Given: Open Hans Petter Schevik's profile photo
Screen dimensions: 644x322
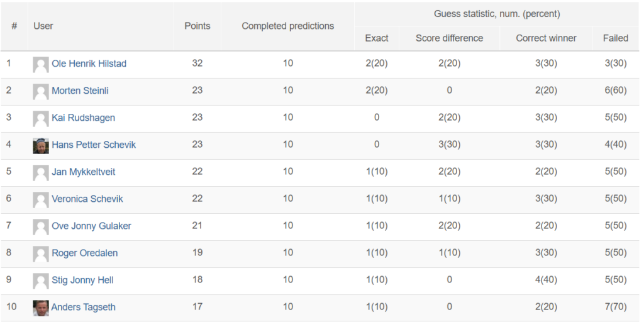Looking at the screenshot, I should [x=41, y=146].
